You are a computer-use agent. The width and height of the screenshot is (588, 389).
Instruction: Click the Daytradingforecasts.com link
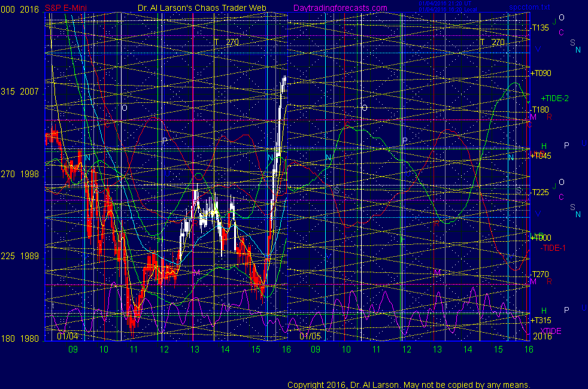coord(340,8)
